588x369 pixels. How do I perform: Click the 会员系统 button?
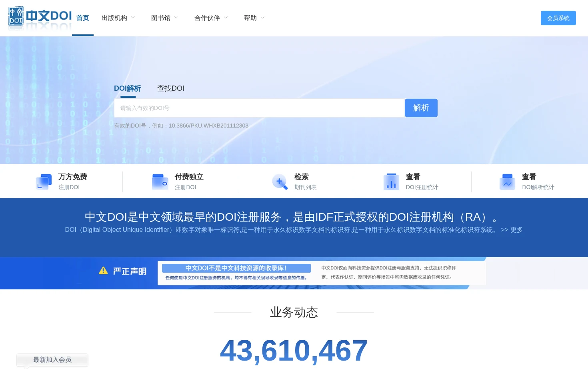(x=558, y=18)
